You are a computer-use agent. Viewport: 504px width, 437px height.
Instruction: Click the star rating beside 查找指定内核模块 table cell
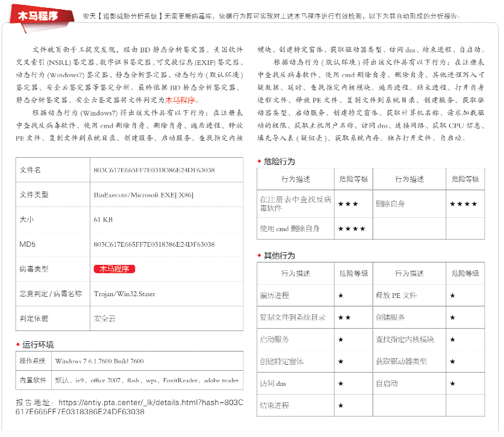click(x=453, y=339)
